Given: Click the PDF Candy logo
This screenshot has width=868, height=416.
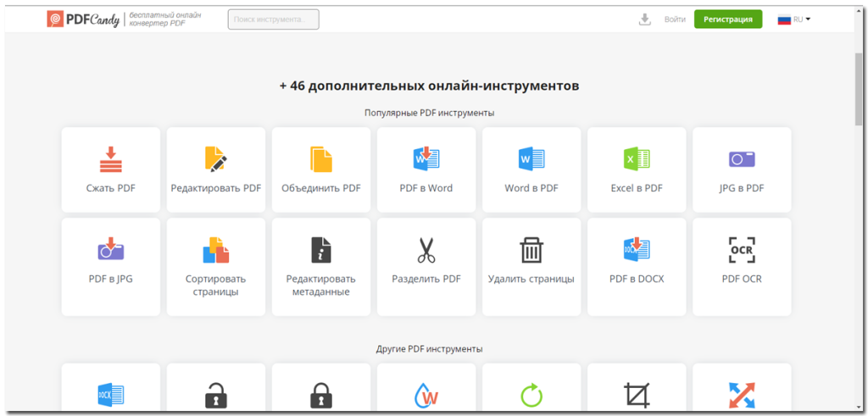Looking at the screenshot, I should (84, 19).
